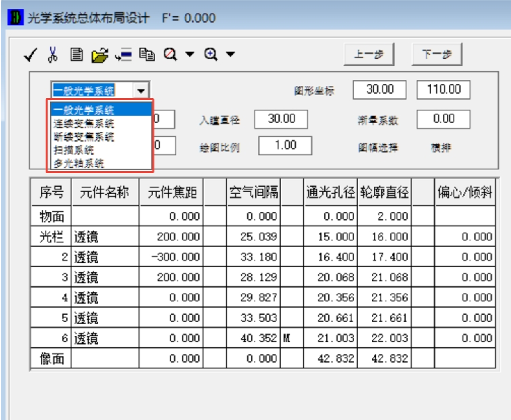The height and width of the screenshot is (420, 511).
Task: Click the insert row icon
Action: click(123, 55)
